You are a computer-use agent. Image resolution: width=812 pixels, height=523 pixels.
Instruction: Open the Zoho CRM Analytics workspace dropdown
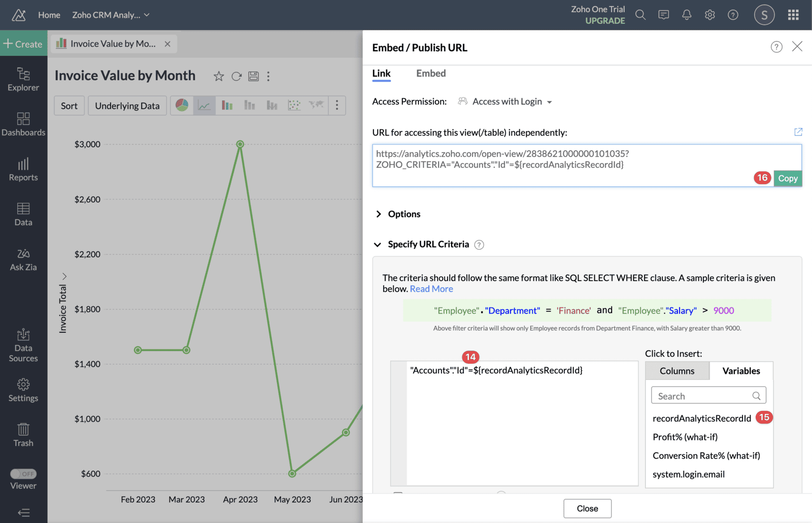111,15
